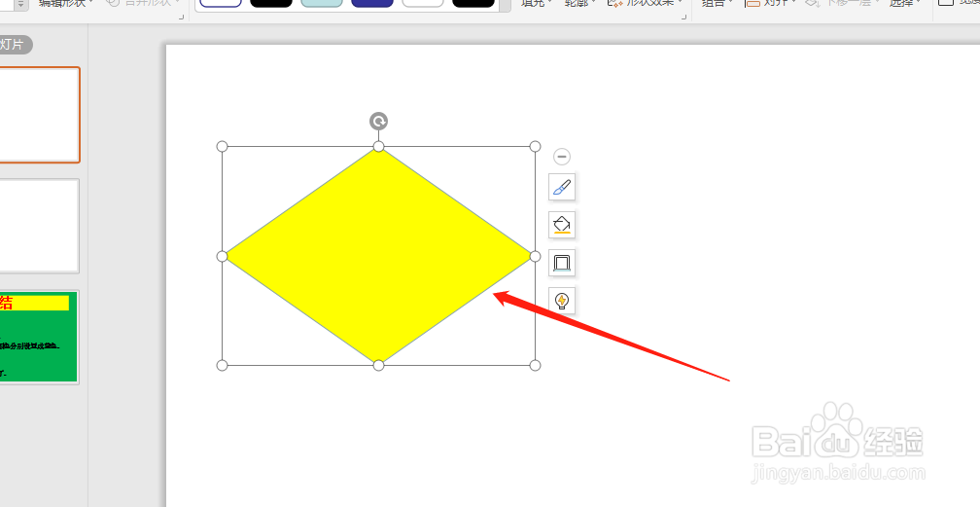The width and height of the screenshot is (980, 507).
Task: Open the 轮廓 outline dropdown
Action: click(x=580, y=3)
